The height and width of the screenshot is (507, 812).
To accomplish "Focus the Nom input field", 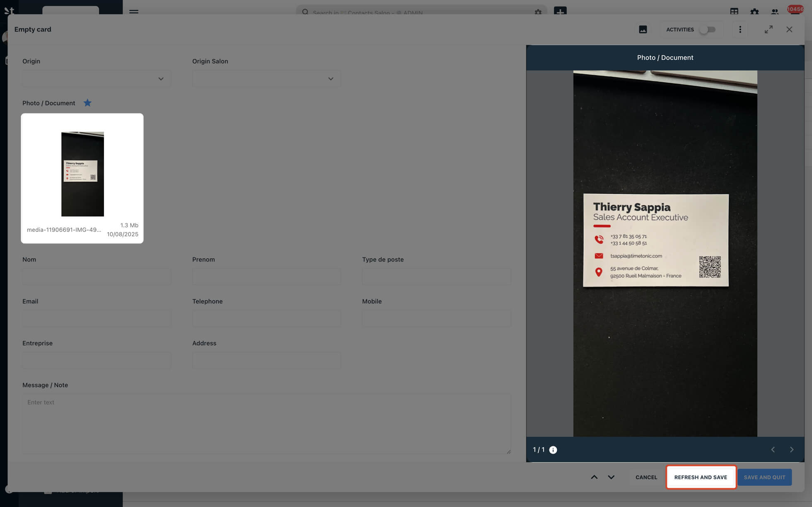I will coord(97,277).
